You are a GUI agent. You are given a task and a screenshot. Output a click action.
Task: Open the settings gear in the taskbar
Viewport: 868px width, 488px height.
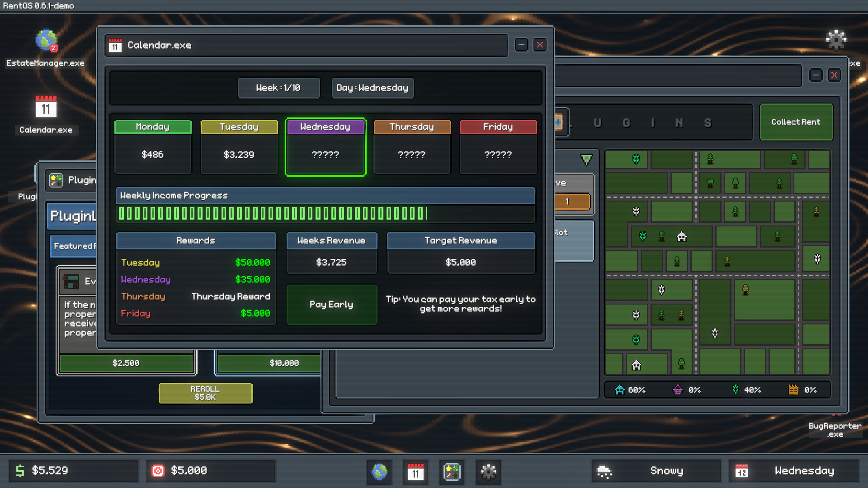pos(488,472)
